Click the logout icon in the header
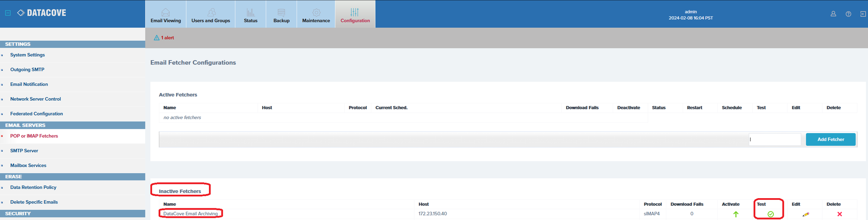Image resolution: width=868 pixels, height=220 pixels. (x=863, y=14)
